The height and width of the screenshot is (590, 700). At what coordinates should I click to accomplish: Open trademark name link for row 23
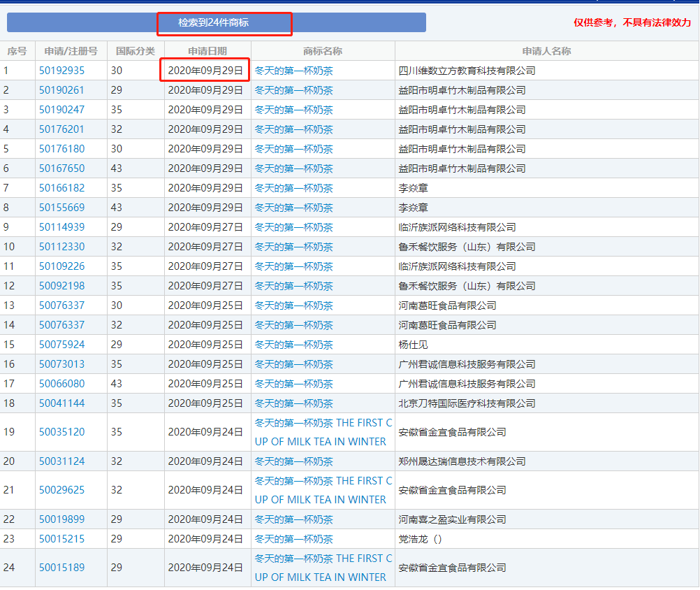293,539
